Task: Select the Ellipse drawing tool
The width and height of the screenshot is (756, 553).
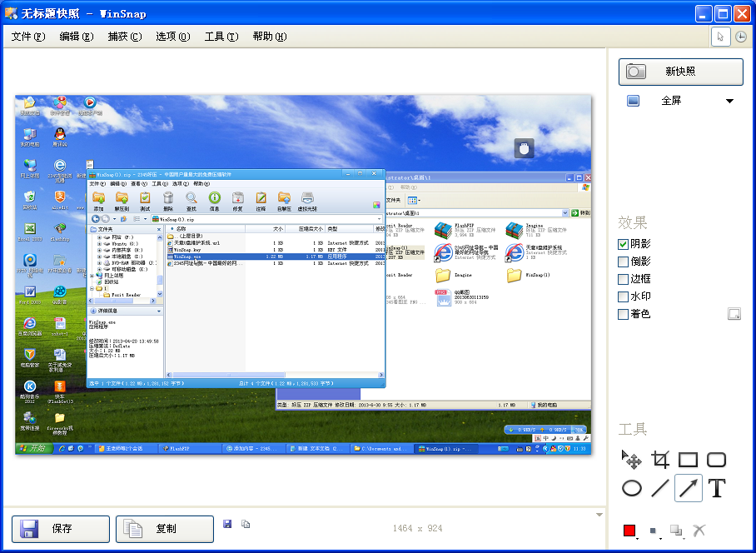Action: point(632,488)
